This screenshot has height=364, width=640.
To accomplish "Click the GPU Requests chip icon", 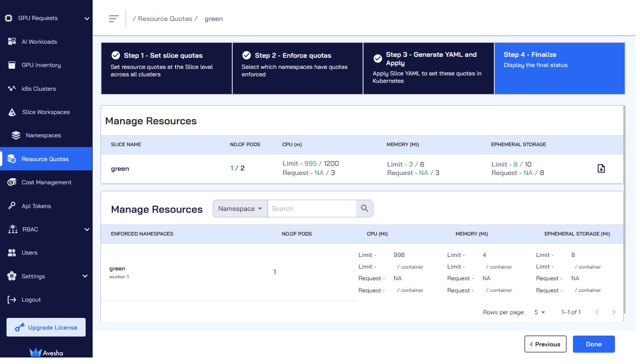I will point(8,18).
